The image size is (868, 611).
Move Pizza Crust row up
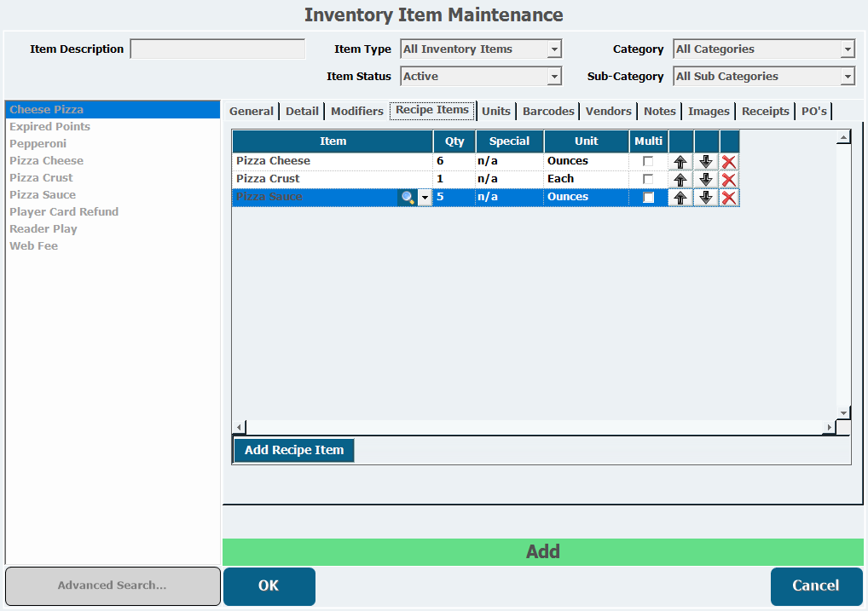680,179
